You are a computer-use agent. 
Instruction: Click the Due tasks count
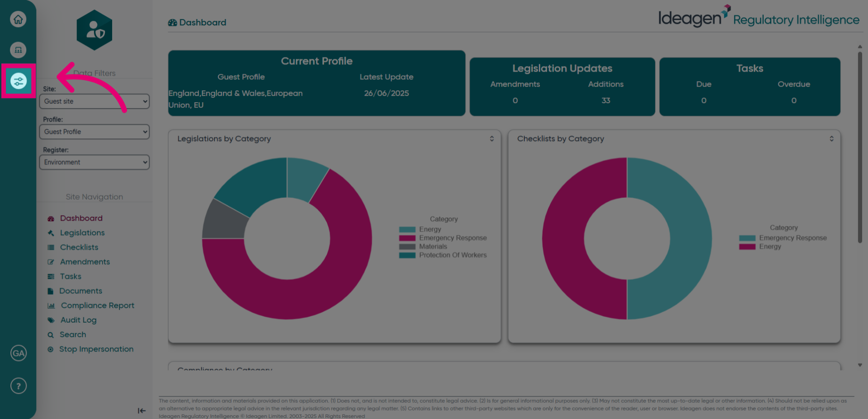704,100
